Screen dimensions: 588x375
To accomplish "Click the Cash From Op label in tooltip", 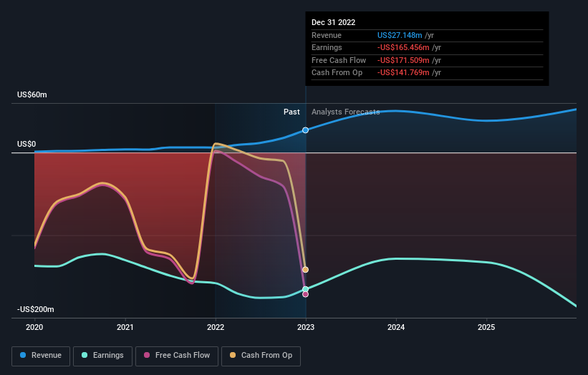I will click(337, 73).
